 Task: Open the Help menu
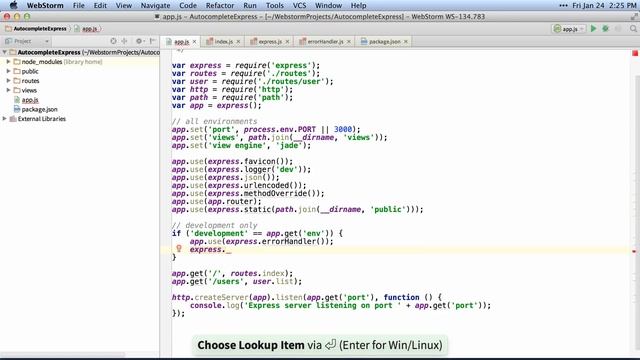(x=358, y=5)
